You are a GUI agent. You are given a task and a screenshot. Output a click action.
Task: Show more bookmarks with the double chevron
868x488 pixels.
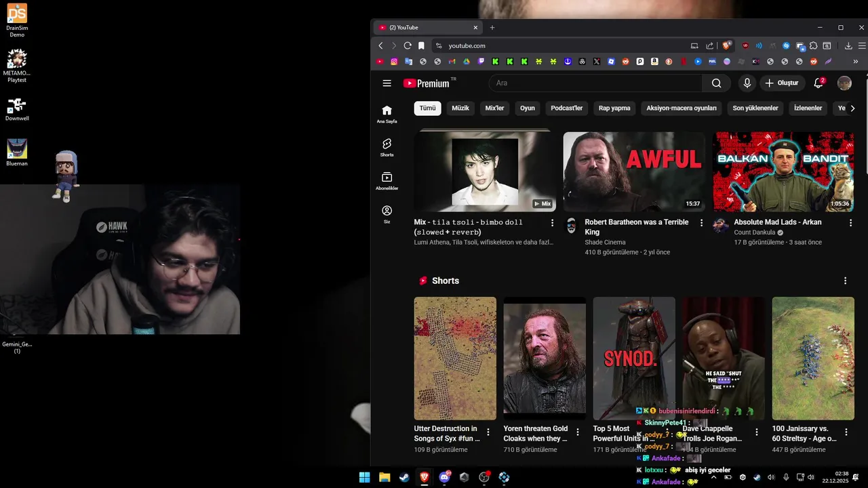point(855,61)
